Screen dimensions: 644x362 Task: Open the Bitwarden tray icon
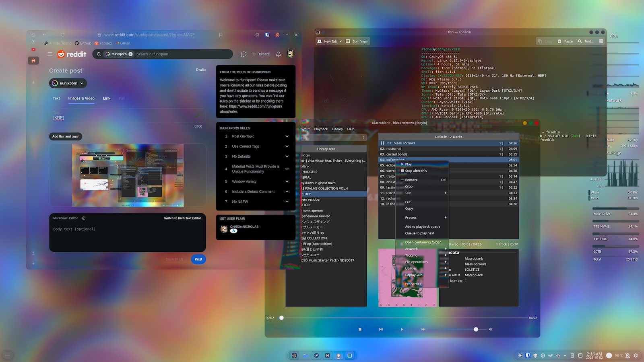(528, 356)
